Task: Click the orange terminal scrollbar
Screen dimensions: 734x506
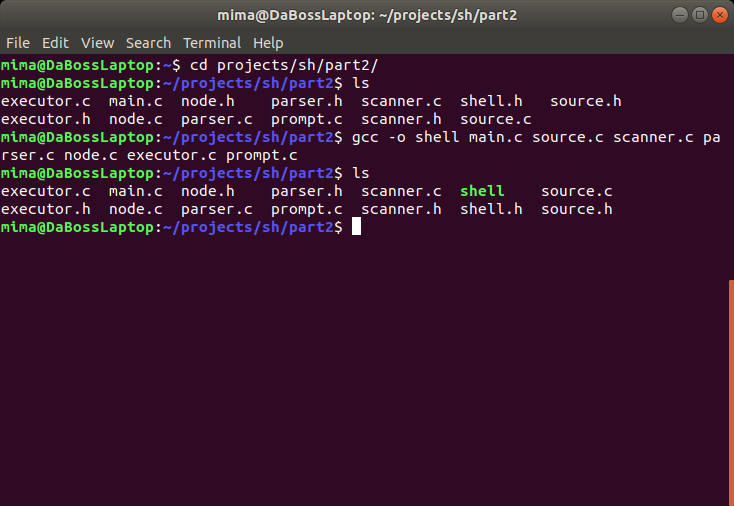Action: (730, 390)
